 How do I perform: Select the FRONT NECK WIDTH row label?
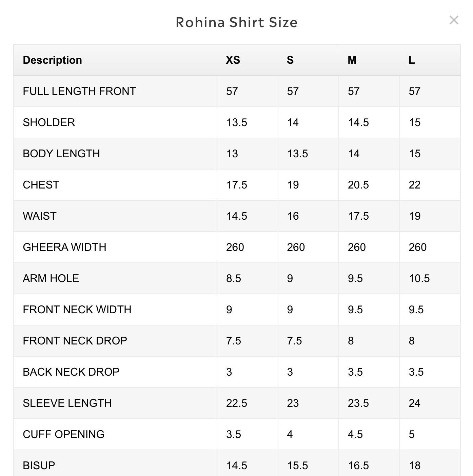pyautogui.click(x=77, y=310)
